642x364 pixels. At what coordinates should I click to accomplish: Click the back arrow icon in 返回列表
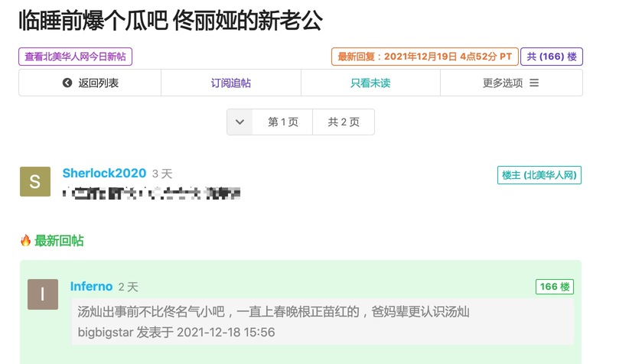click(67, 83)
